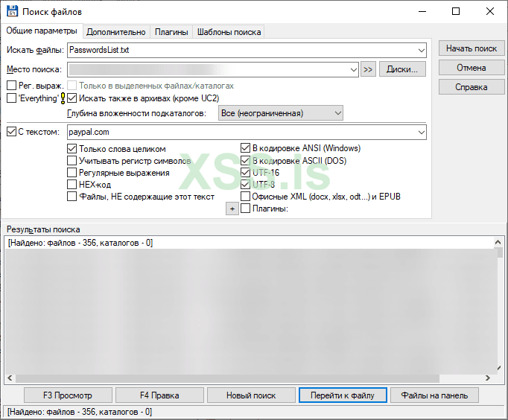The image size is (508, 420).
Task: Open the Плагины tab
Action: point(171,32)
